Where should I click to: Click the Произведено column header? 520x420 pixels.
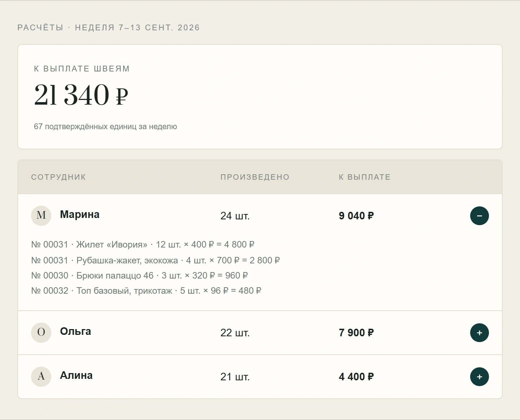click(x=255, y=177)
